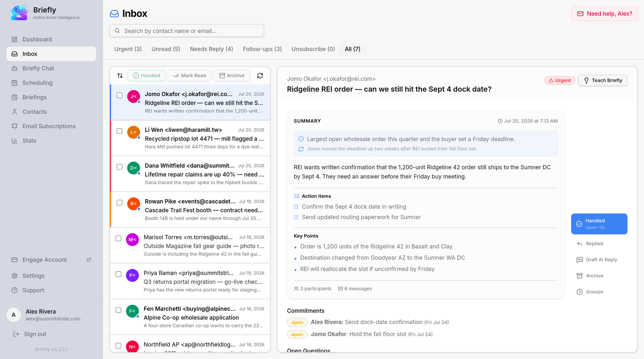This screenshot has width=644, height=359.
Task: Open Contacts page
Action: coord(51,112)
